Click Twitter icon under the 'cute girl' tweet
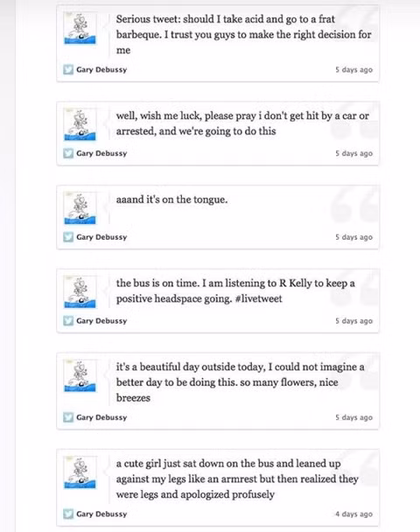Screen dimensions: 420x532 pyautogui.click(x=68, y=514)
